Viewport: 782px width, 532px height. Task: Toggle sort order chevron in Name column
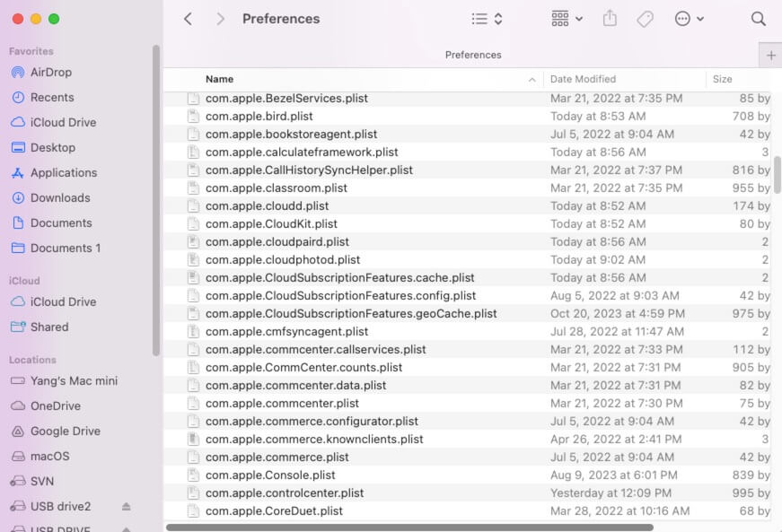coord(532,80)
